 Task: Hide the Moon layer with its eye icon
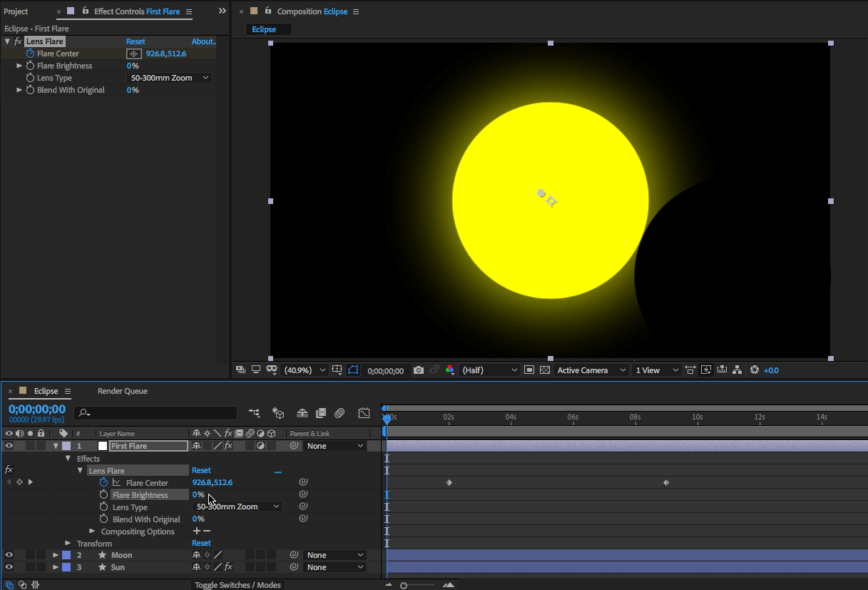(9, 555)
